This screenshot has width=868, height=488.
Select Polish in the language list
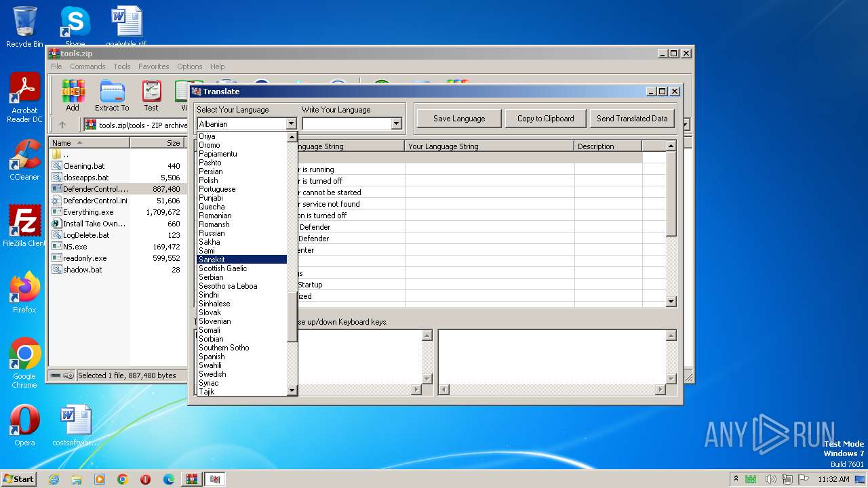click(242, 180)
